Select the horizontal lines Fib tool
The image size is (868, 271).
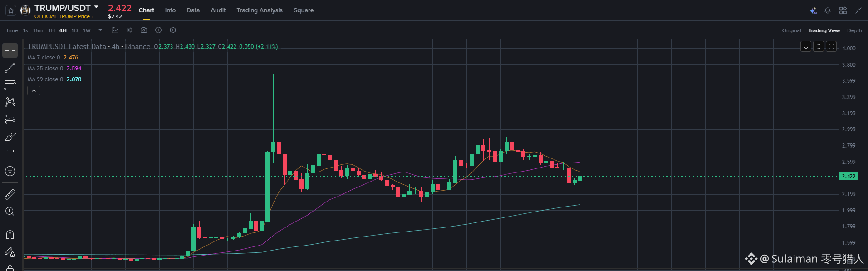tap(10, 85)
